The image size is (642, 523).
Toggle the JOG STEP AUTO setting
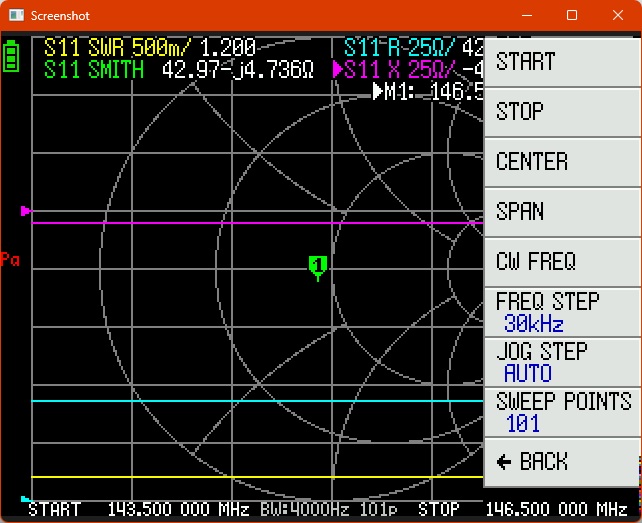561,362
